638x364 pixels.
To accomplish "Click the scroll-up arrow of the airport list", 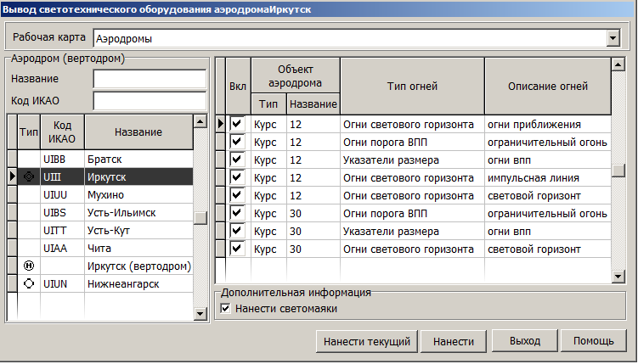I will tap(200, 121).
